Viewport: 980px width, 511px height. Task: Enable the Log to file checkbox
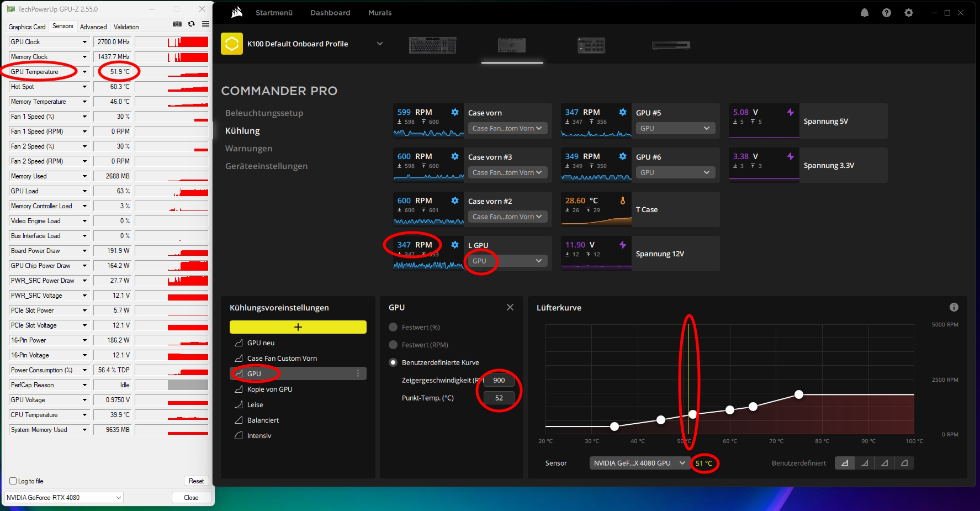(13, 481)
